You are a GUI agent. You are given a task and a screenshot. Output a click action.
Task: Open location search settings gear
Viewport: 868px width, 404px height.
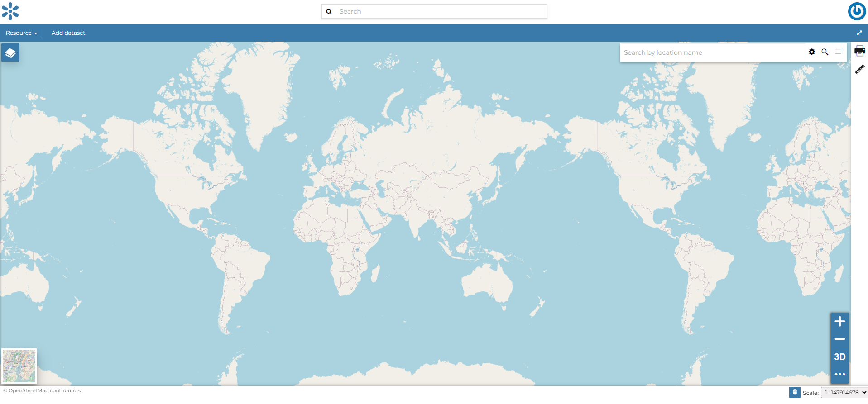pyautogui.click(x=812, y=52)
